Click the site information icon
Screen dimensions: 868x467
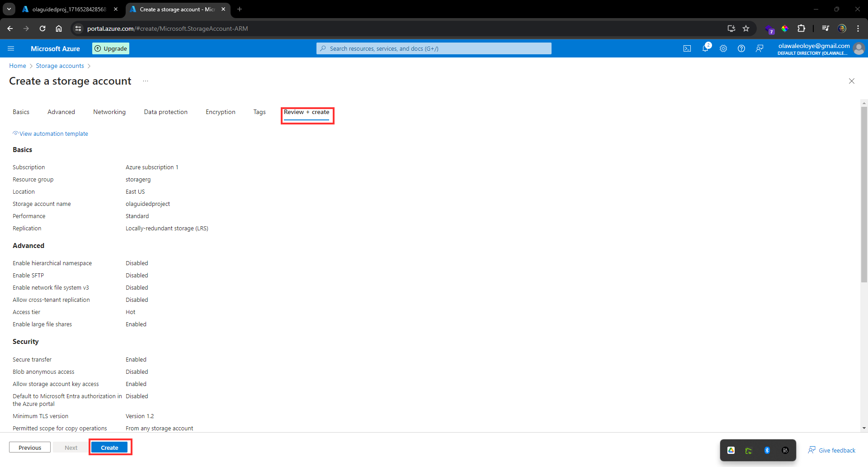(x=78, y=29)
